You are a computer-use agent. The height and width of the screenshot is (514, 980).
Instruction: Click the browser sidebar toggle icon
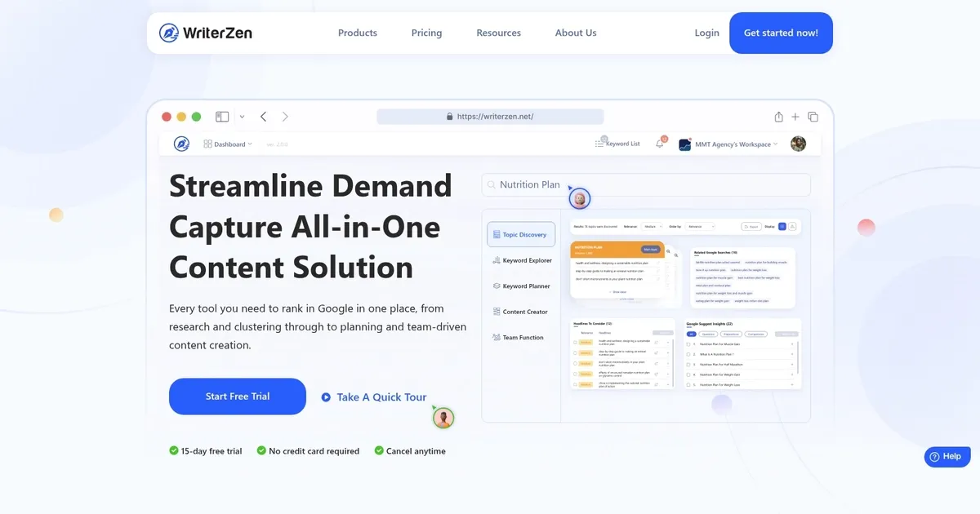tap(222, 117)
